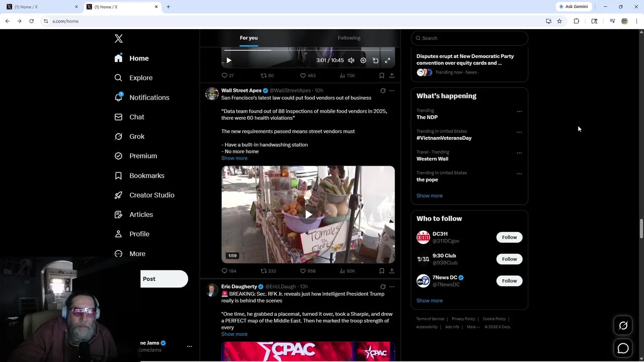
Task: Repost the post with 60 reposts
Action: 267,75
